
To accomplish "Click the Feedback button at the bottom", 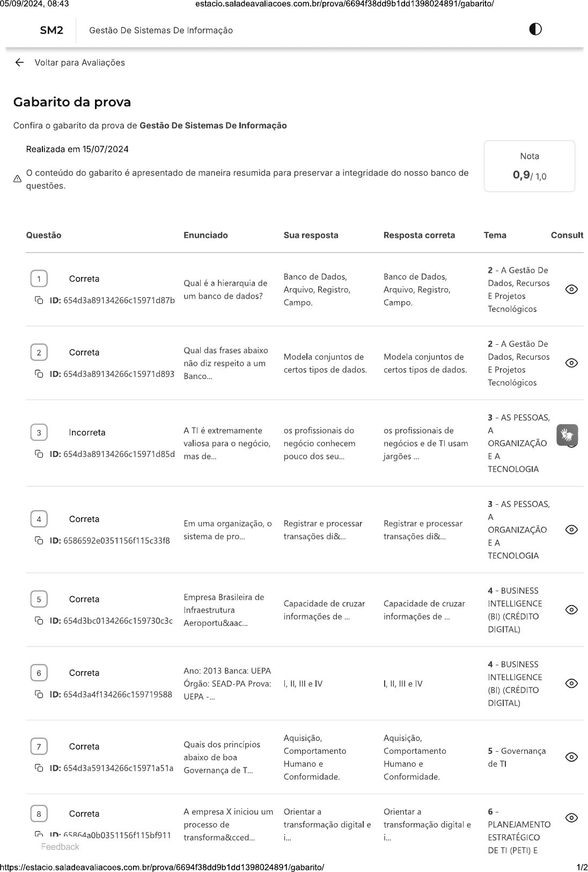I will coord(60,847).
